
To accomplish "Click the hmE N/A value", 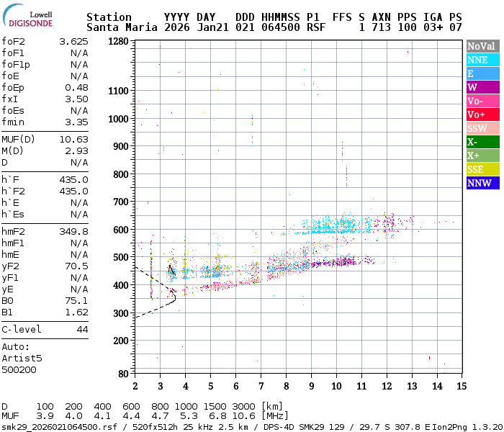I will point(79,255).
